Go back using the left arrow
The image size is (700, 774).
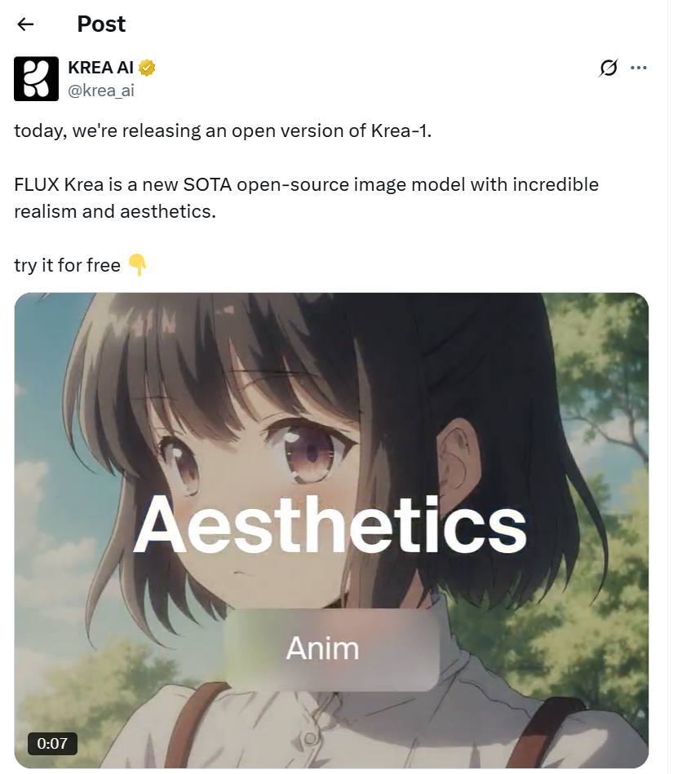click(25, 24)
